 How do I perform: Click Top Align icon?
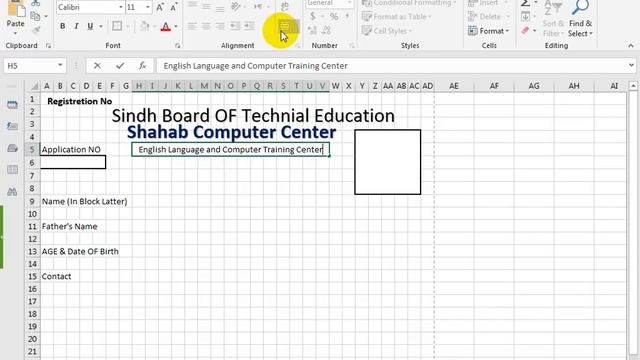pyautogui.click(x=192, y=6)
